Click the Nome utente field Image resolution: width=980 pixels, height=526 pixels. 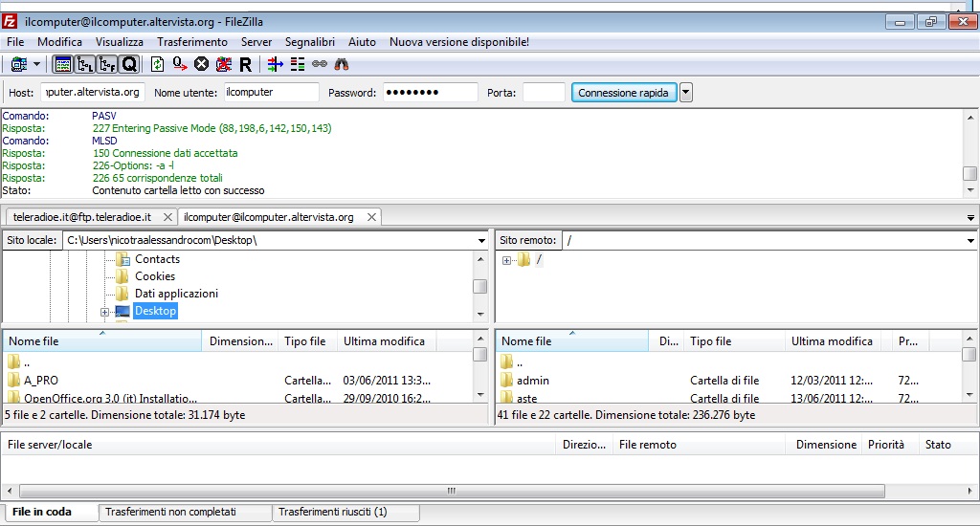[271, 93]
